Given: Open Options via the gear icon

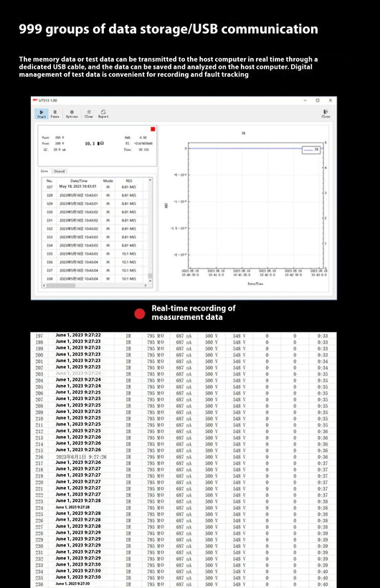Looking at the screenshot, I should [72, 113].
